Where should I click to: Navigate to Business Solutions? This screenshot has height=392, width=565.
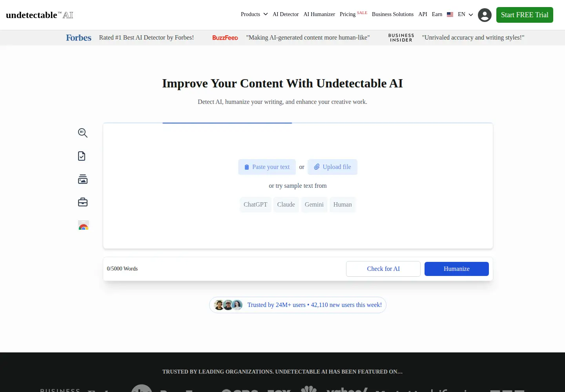coord(393,14)
